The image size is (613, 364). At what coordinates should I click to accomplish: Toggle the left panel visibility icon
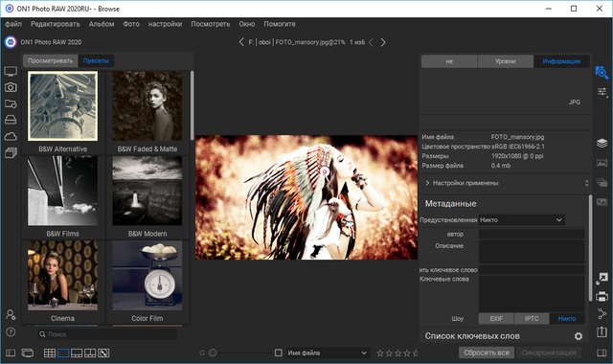point(11,353)
